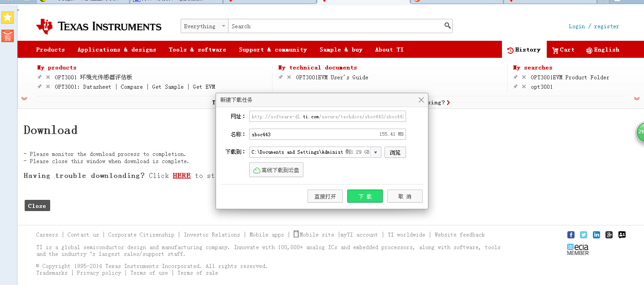Image resolution: width=644 pixels, height=285 pixels.
Task: Open the Trademarks footer link
Action: 52,273
